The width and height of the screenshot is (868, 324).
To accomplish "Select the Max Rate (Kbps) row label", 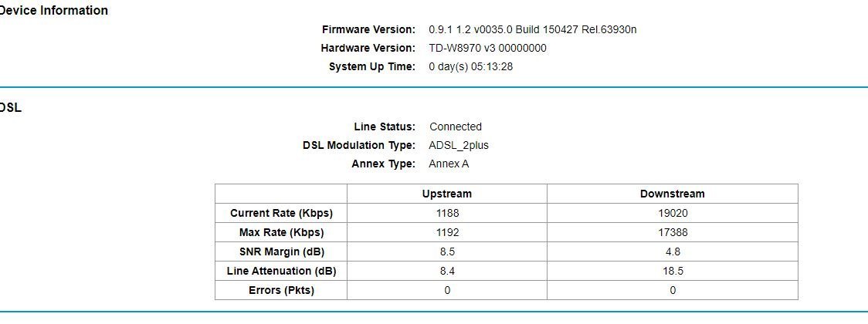I will pyautogui.click(x=281, y=232).
